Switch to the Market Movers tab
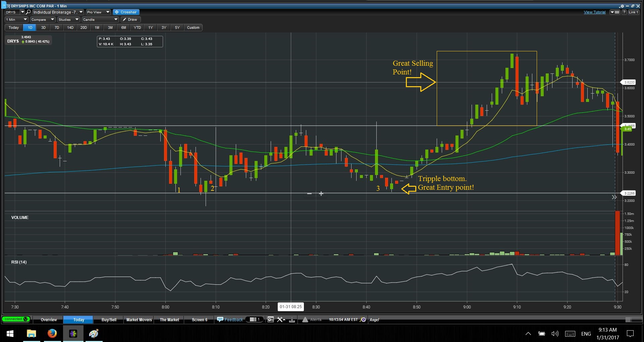This screenshot has height=342, width=644. point(139,320)
